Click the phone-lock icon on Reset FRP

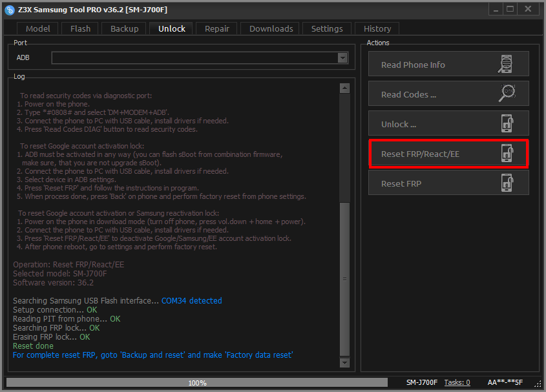coord(507,183)
